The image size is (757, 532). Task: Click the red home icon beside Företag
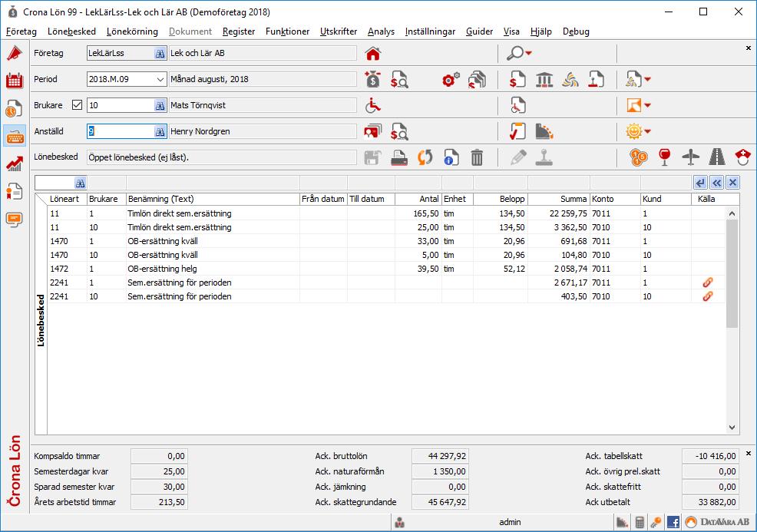coord(372,54)
